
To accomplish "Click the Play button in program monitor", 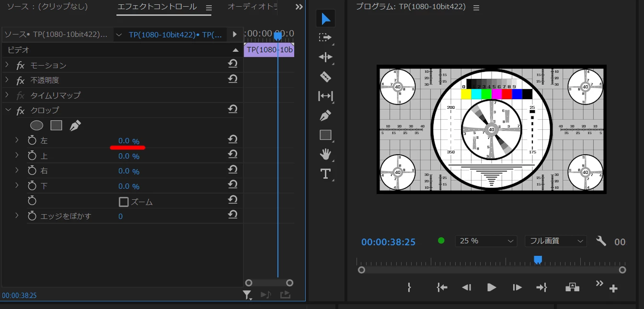I will (x=492, y=287).
